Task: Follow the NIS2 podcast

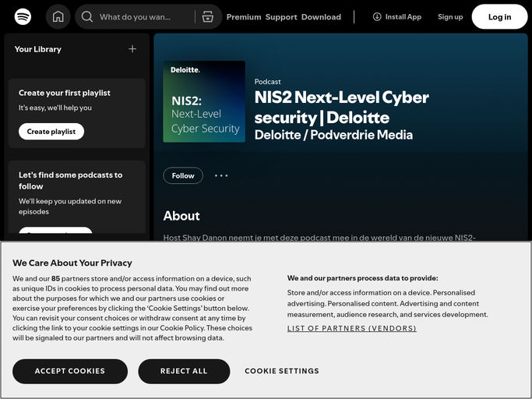Action: [183, 175]
